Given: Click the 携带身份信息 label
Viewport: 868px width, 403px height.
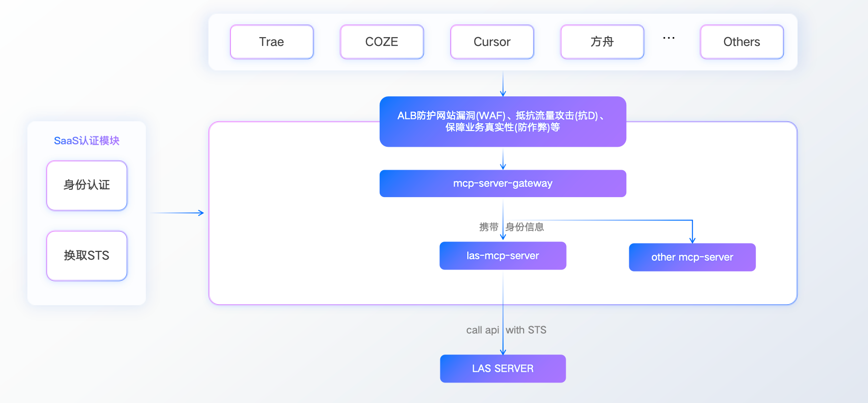Looking at the screenshot, I should (511, 227).
